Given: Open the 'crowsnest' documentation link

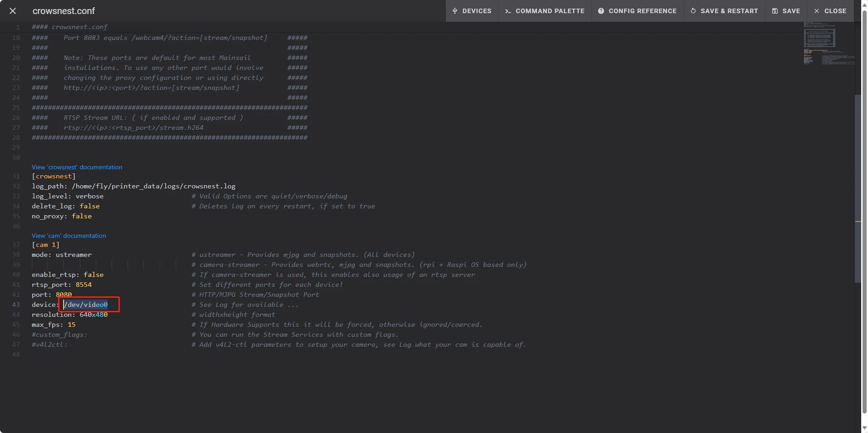Looking at the screenshot, I should [x=77, y=167].
